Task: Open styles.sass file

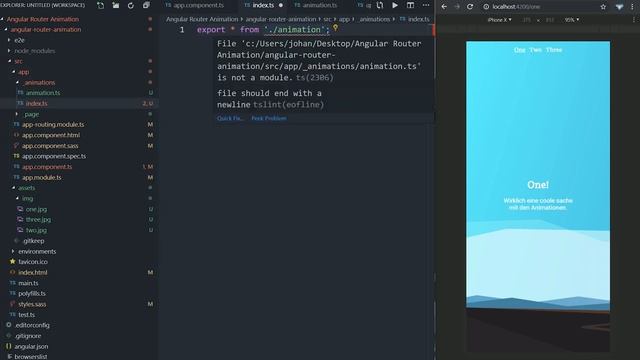Action: coord(32,304)
